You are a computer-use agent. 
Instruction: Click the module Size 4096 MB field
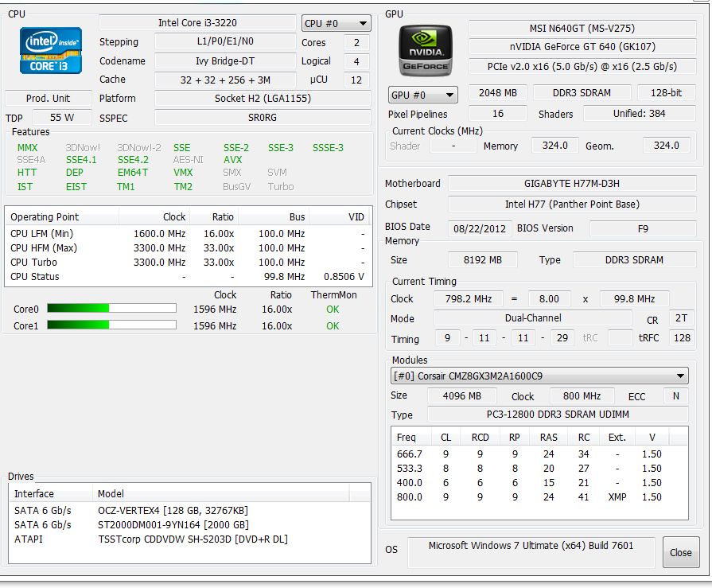tap(461, 396)
